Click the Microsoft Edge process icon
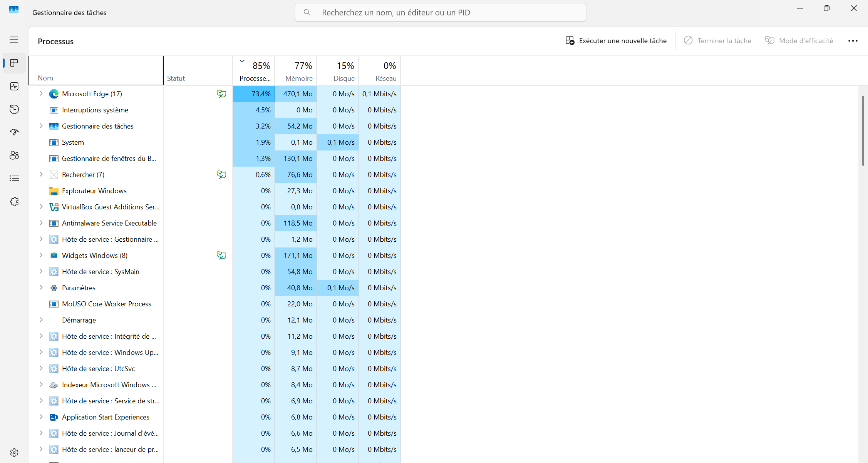 pyautogui.click(x=54, y=94)
